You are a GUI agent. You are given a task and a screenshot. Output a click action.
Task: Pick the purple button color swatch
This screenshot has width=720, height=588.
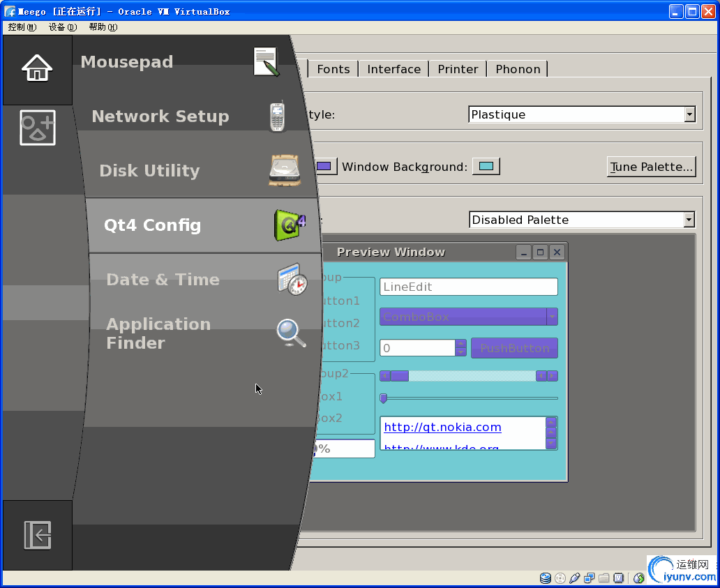tap(324, 166)
